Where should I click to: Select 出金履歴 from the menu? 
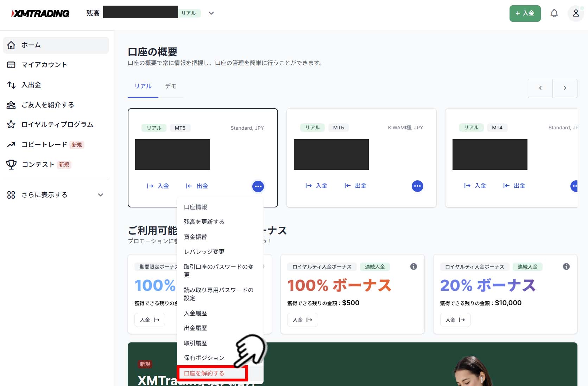(220, 328)
